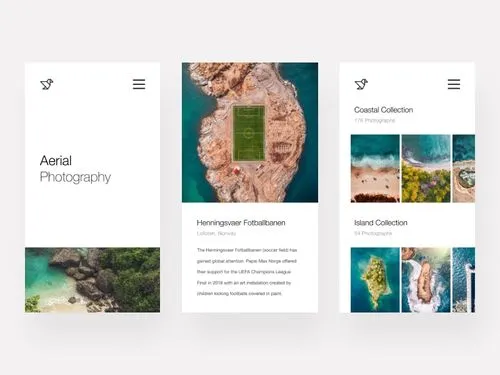Click the Island Collection photograph count
This screenshot has width=500, height=375.
373,233
